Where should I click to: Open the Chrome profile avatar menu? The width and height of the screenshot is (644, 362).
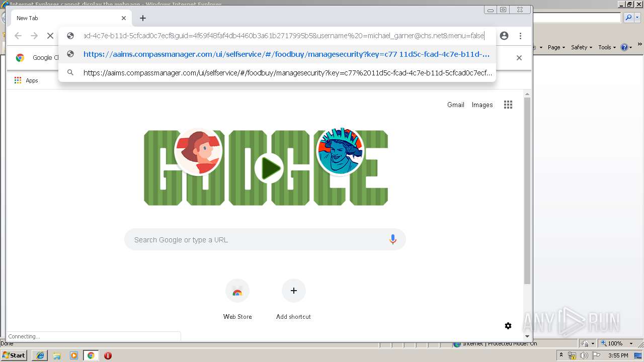pos(504,36)
